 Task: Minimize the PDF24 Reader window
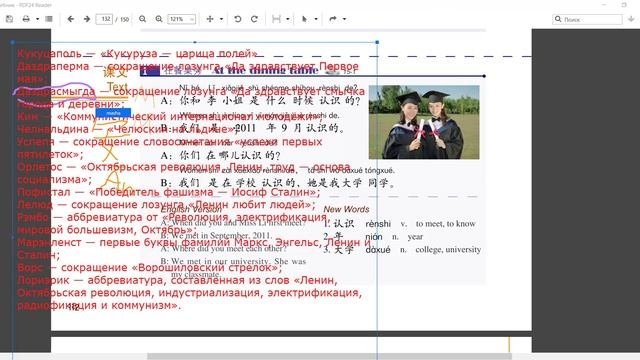coord(604,5)
